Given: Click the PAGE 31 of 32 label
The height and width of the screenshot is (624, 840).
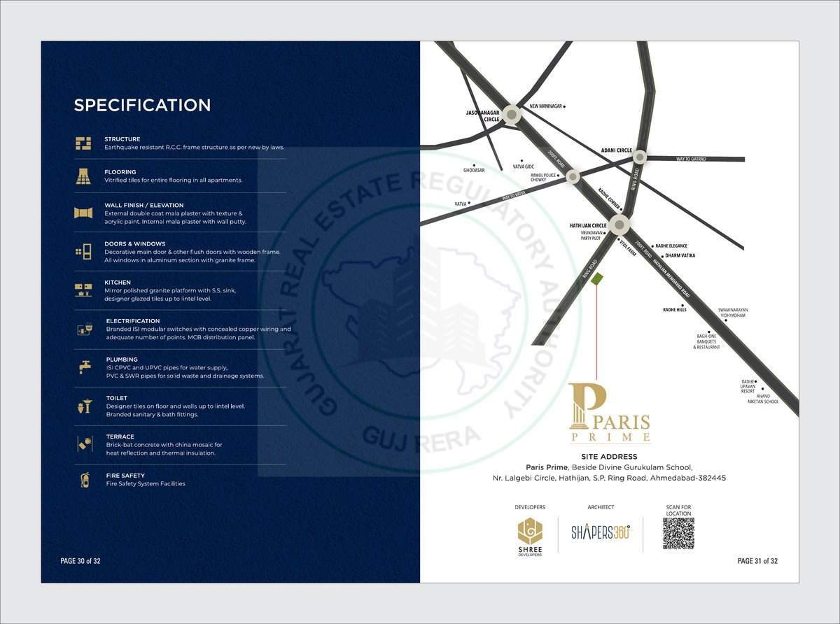Looking at the screenshot, I should coord(757,561).
